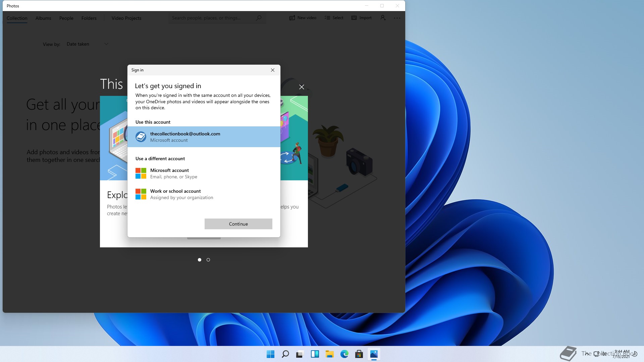Choose Microsoft account sign-in option
Viewport: 644px width, 362px height.
pos(204,174)
